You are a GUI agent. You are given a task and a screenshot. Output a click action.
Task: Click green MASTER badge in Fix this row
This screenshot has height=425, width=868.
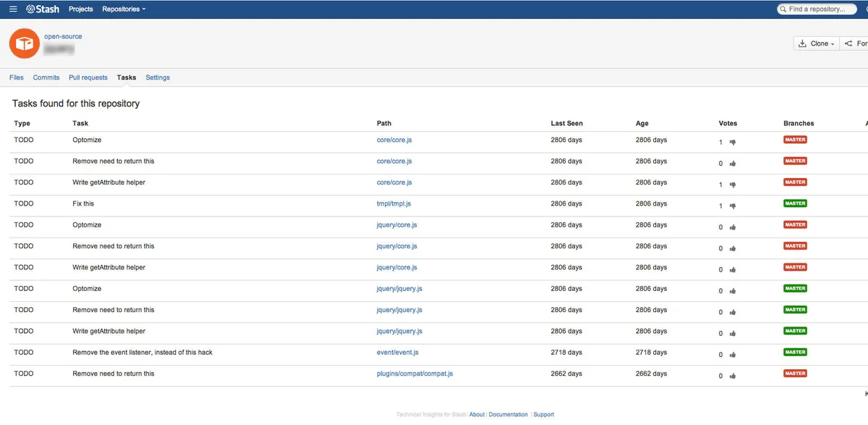(795, 203)
